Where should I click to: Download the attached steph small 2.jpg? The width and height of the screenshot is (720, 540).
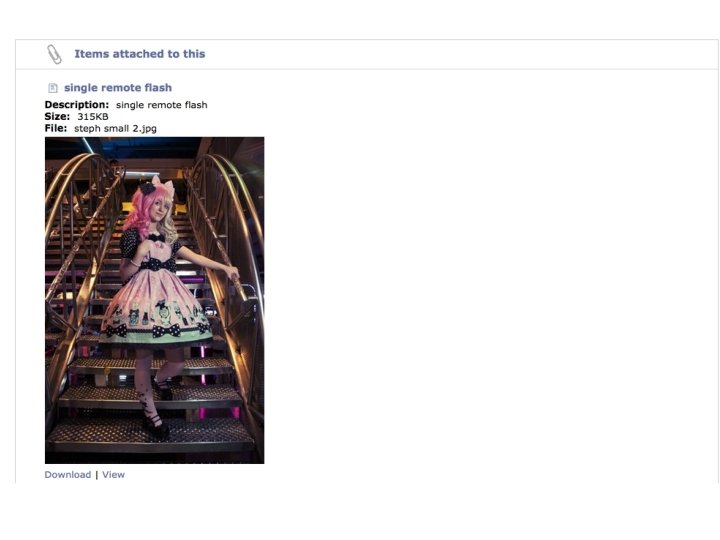[x=68, y=475]
